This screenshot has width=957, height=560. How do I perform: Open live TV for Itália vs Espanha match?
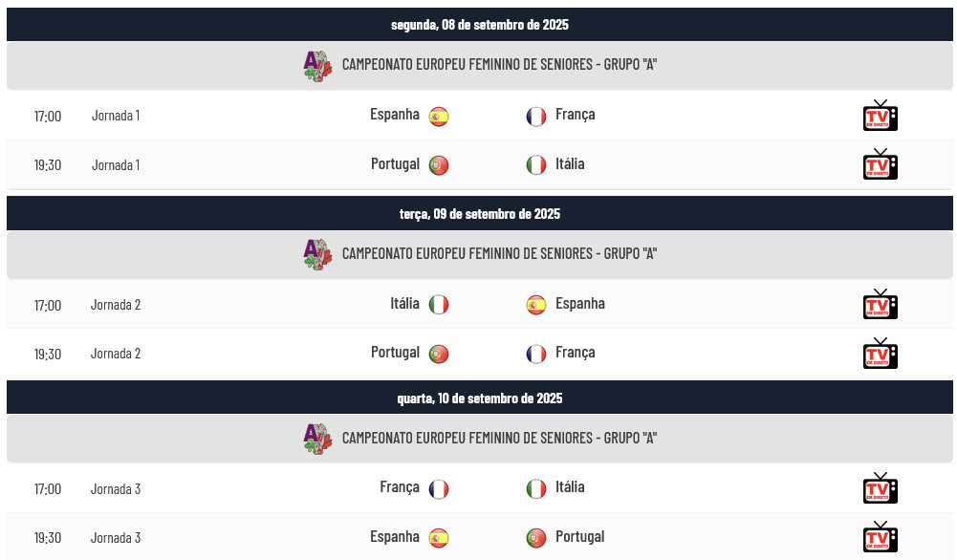881,305
